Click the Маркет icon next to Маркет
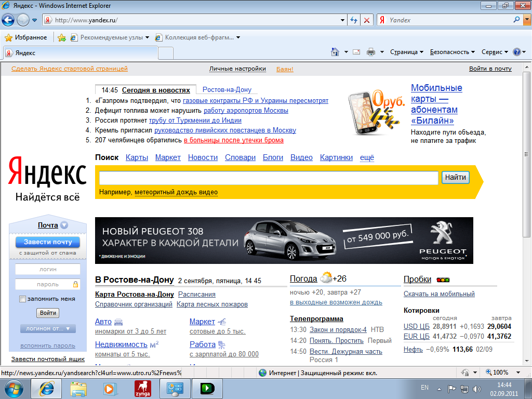 click(x=221, y=321)
